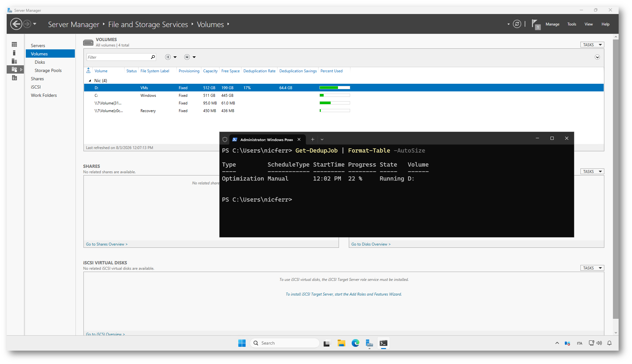Open the navigation history dropdown beside the forward arrow
Viewport: 632px width, 364px height.
point(35,24)
